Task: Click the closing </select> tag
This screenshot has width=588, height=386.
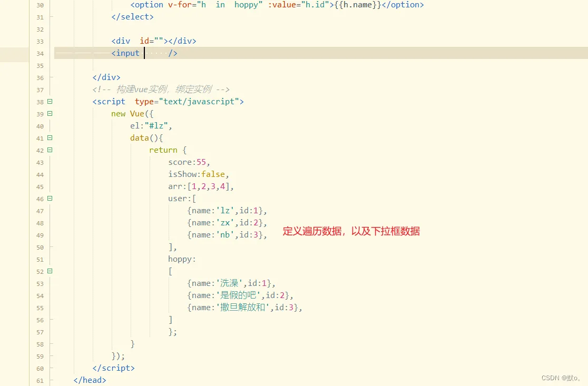Action: pos(132,17)
